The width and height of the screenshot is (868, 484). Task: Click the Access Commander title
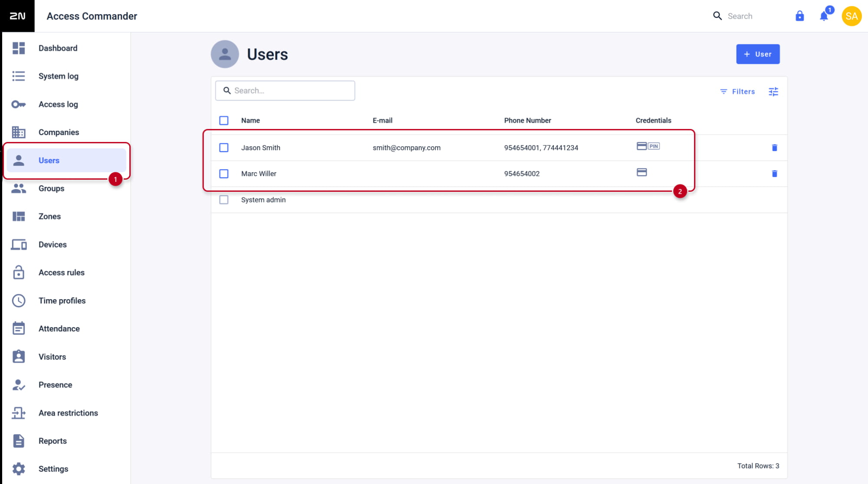[92, 16]
